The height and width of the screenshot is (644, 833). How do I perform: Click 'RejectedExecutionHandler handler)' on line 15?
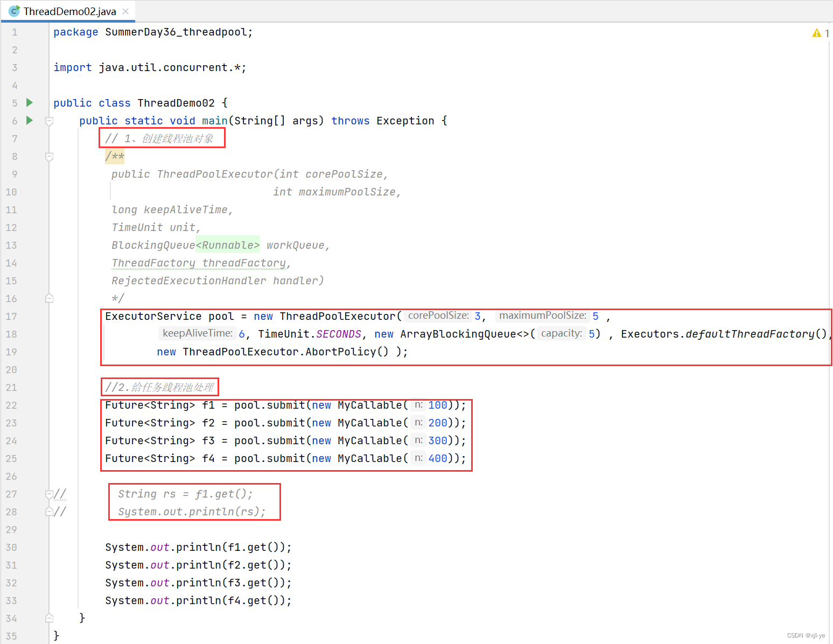tap(218, 281)
